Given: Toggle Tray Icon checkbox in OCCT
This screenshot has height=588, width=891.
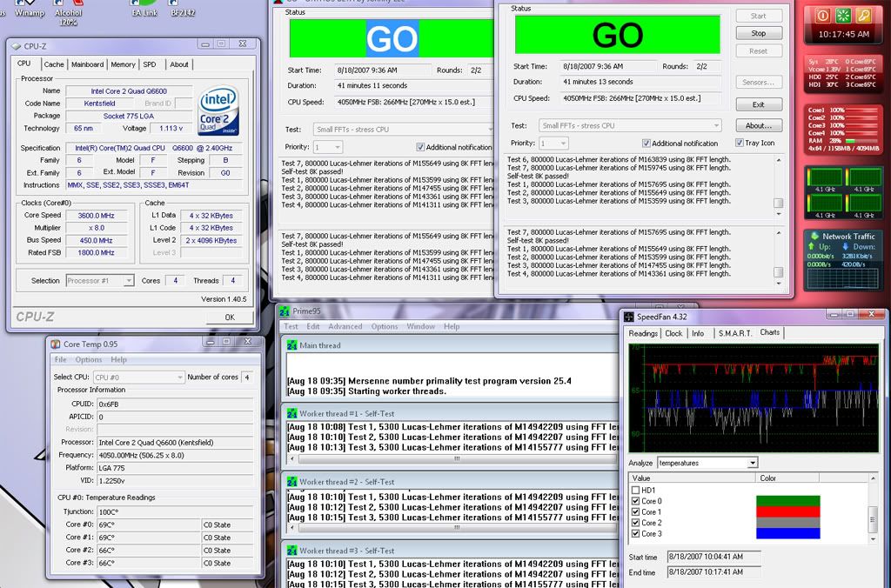Looking at the screenshot, I should tap(740, 143).
